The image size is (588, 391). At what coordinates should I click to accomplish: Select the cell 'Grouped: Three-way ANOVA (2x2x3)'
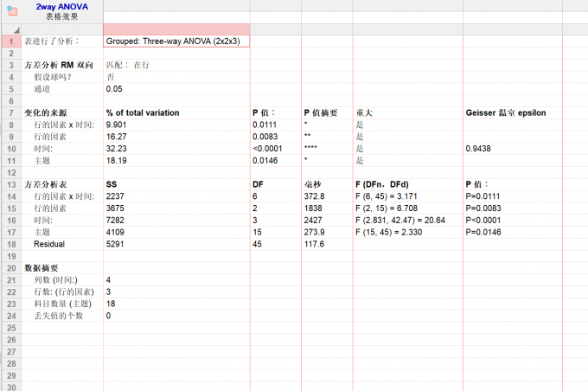(x=176, y=42)
